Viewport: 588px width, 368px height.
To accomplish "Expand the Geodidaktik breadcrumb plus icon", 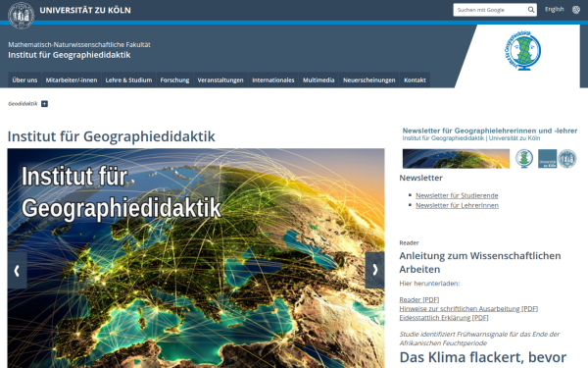I will click(44, 104).
